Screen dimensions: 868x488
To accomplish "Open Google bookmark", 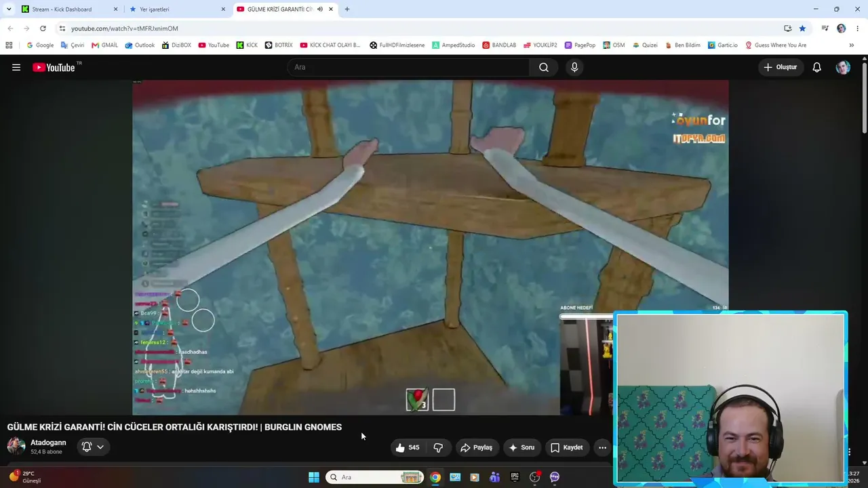I will [40, 45].
